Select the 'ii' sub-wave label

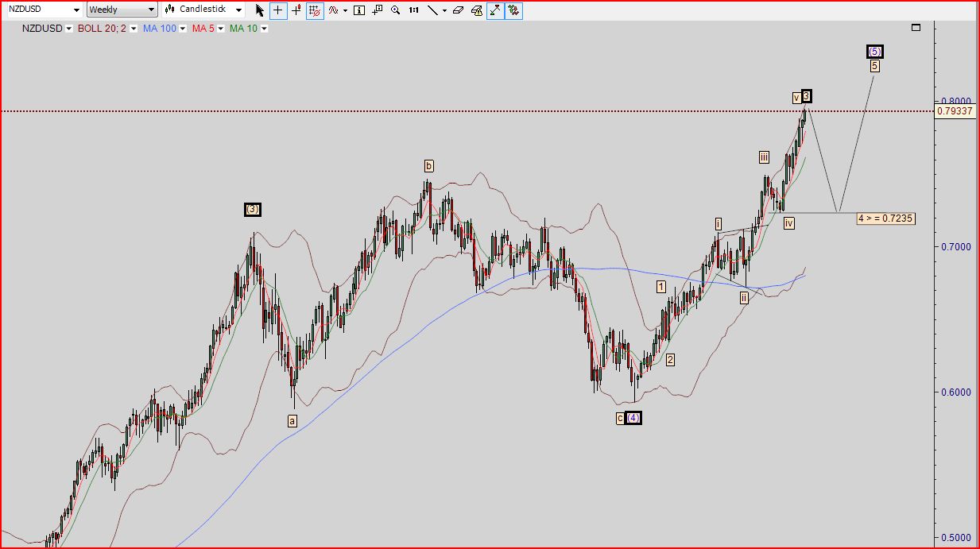[744, 298]
